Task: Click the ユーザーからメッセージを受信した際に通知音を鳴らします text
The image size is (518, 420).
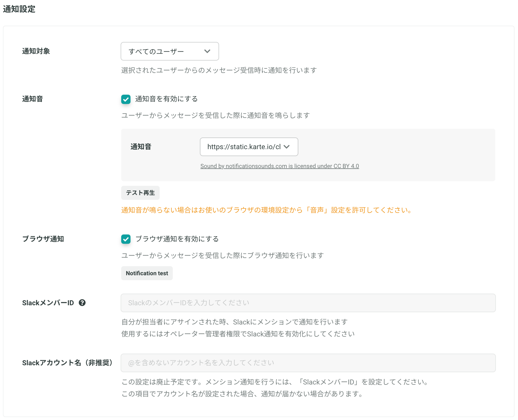Action: pos(216,115)
